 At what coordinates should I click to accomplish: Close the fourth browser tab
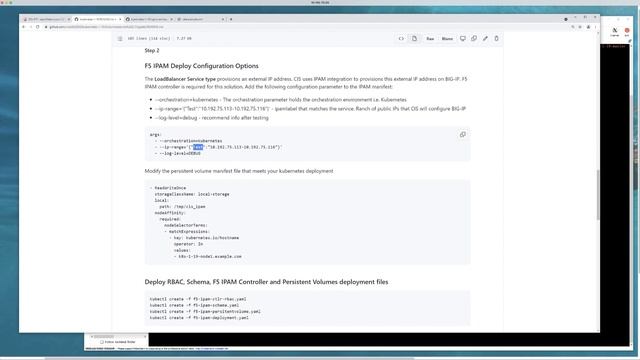point(223,19)
